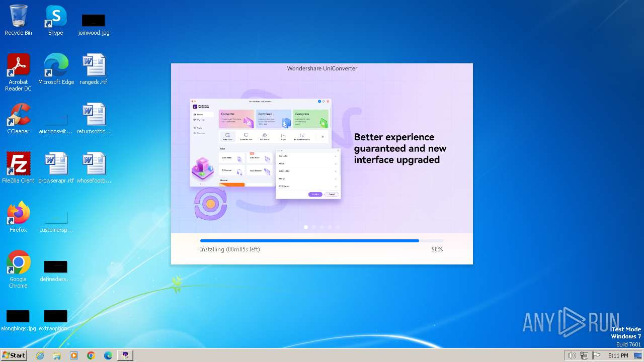The height and width of the screenshot is (362, 644).
Task: Switch to the UniConverter installer taskbar button
Action: pyautogui.click(x=125, y=355)
